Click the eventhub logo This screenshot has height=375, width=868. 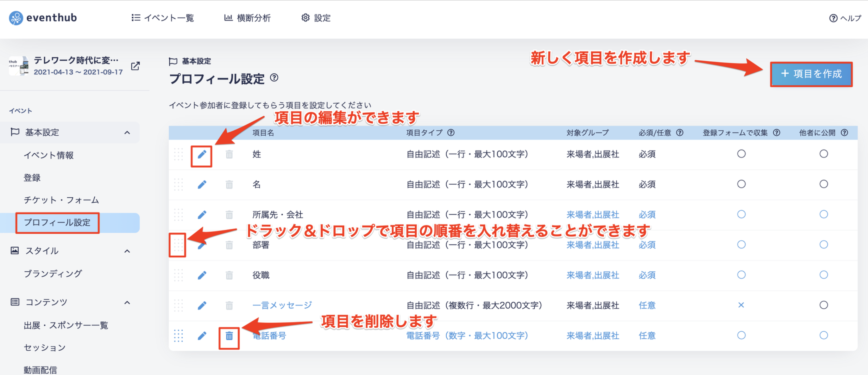(x=43, y=17)
